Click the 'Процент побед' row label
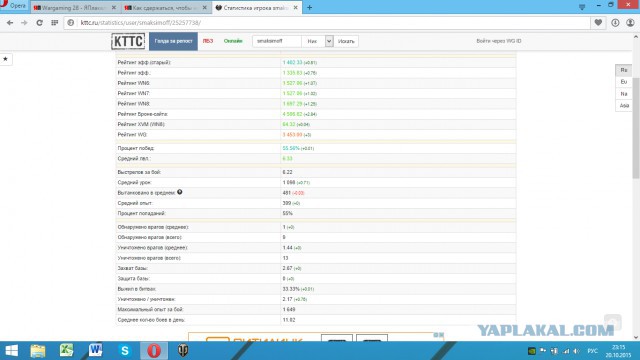This screenshot has width=640, height=360. click(x=136, y=148)
